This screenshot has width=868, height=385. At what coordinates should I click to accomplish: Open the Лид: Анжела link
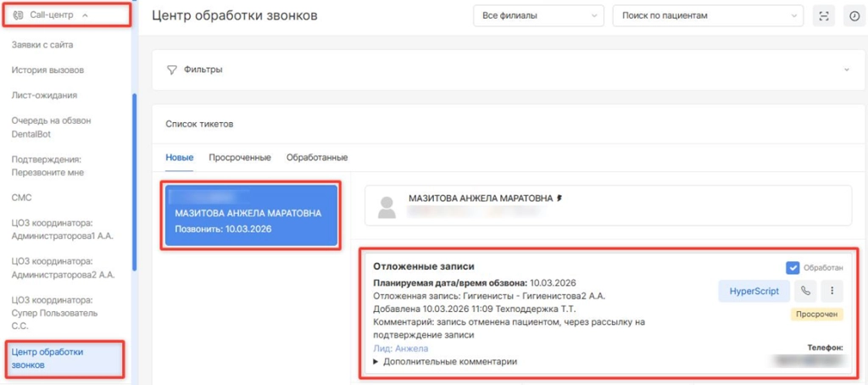(x=400, y=348)
